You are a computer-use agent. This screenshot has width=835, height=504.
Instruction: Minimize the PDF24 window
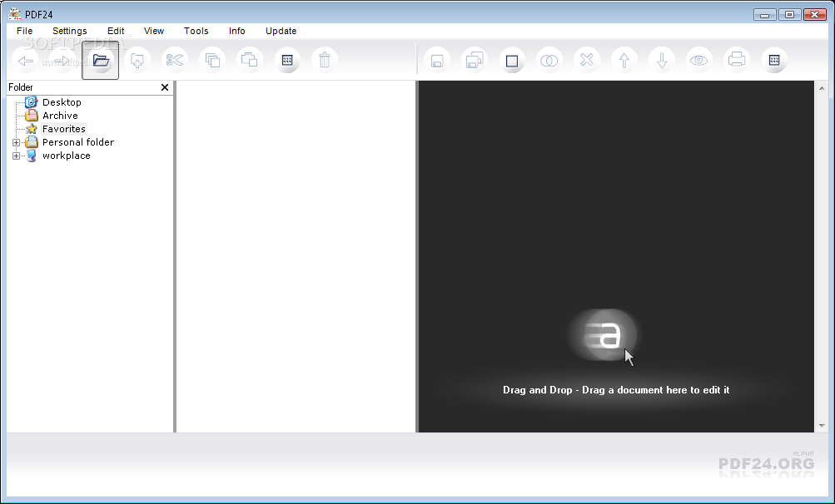pos(765,15)
